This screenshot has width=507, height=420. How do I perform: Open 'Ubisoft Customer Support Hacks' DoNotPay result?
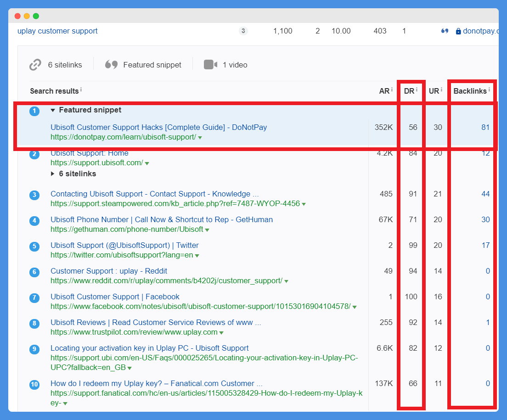pyautogui.click(x=159, y=127)
